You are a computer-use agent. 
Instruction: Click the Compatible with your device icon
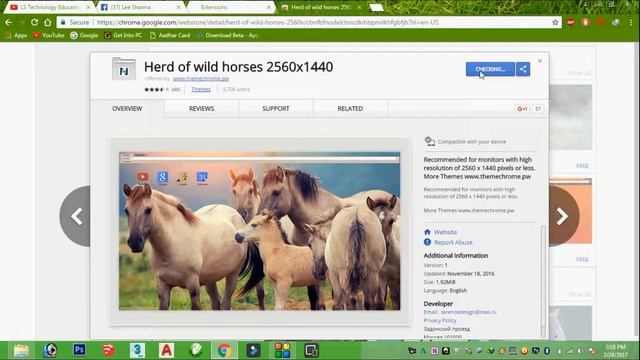(x=429, y=141)
